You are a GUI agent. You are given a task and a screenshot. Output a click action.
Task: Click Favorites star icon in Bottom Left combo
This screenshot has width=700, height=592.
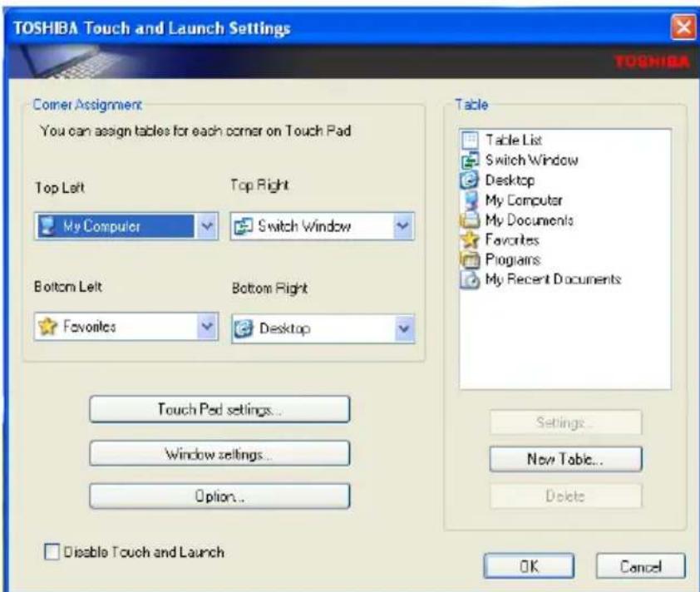pyautogui.click(x=47, y=327)
